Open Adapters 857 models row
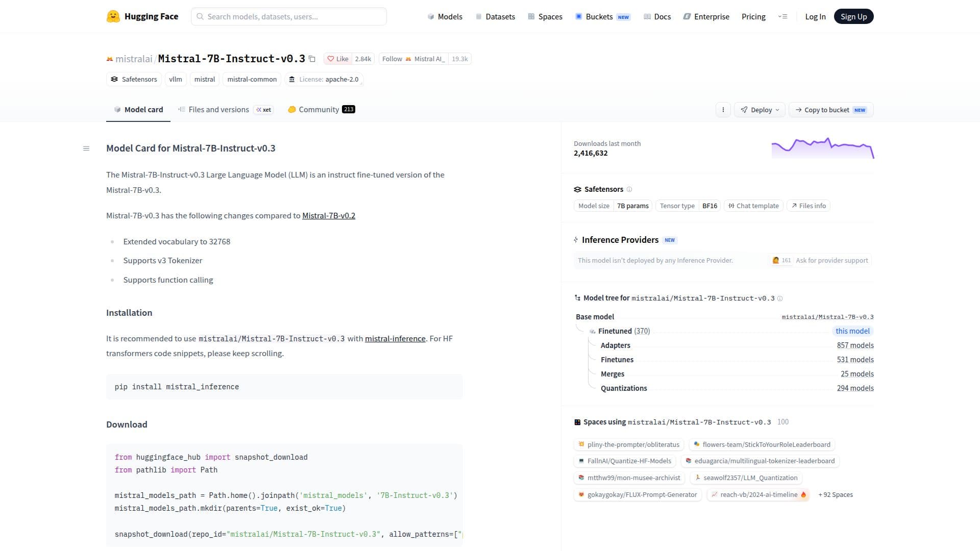The height and width of the screenshot is (551, 980). tap(737, 345)
